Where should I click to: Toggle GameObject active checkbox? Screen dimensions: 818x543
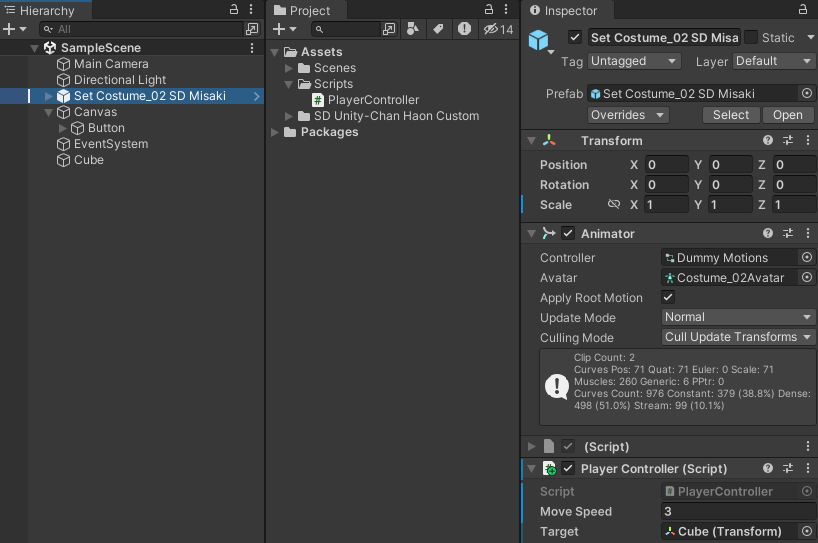[575, 38]
